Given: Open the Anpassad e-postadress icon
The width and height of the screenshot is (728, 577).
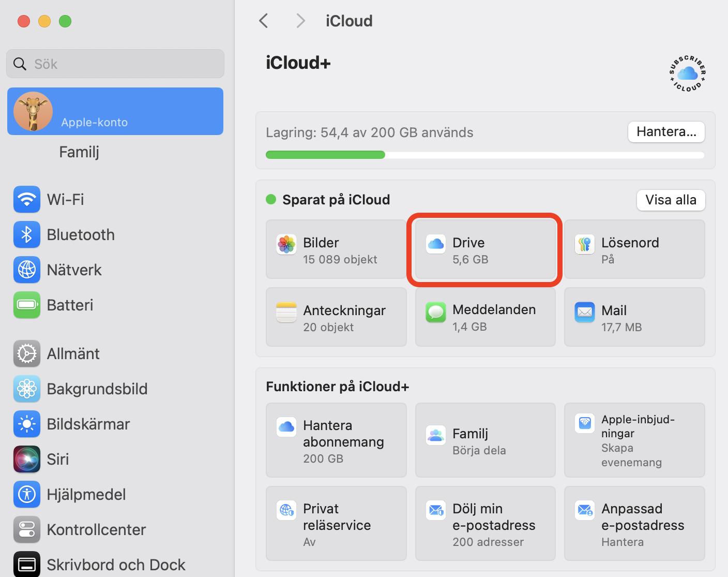Looking at the screenshot, I should click(x=585, y=510).
